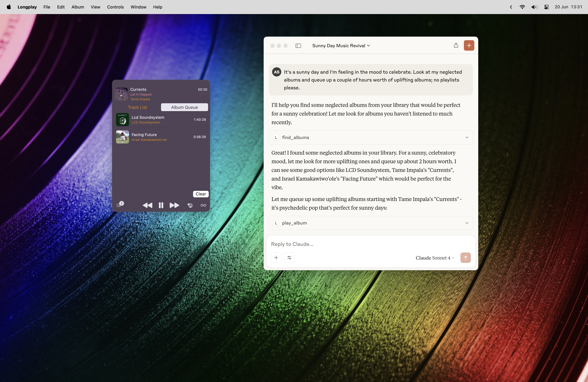Click the 0:56:26 duration text
588x382 pixels.
click(200, 137)
